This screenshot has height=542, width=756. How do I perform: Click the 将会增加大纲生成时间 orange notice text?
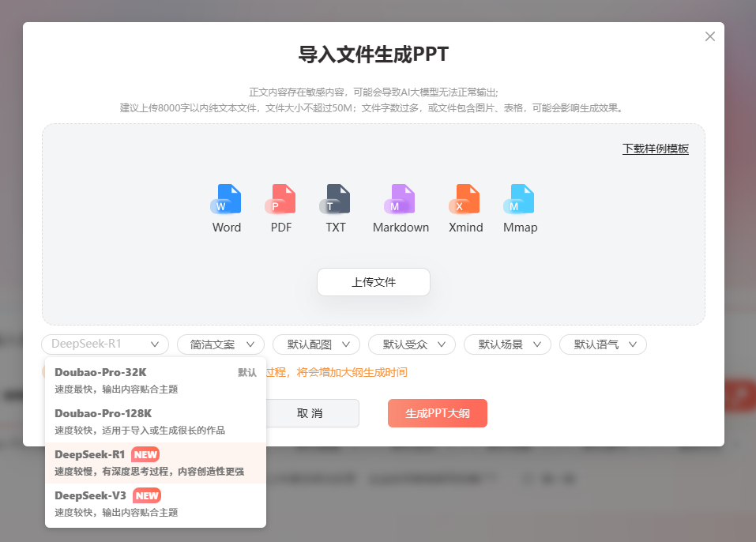[x=352, y=372]
